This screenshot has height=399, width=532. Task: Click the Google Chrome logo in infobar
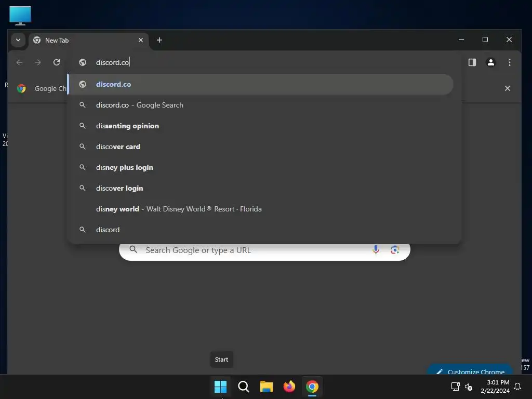[21, 88]
